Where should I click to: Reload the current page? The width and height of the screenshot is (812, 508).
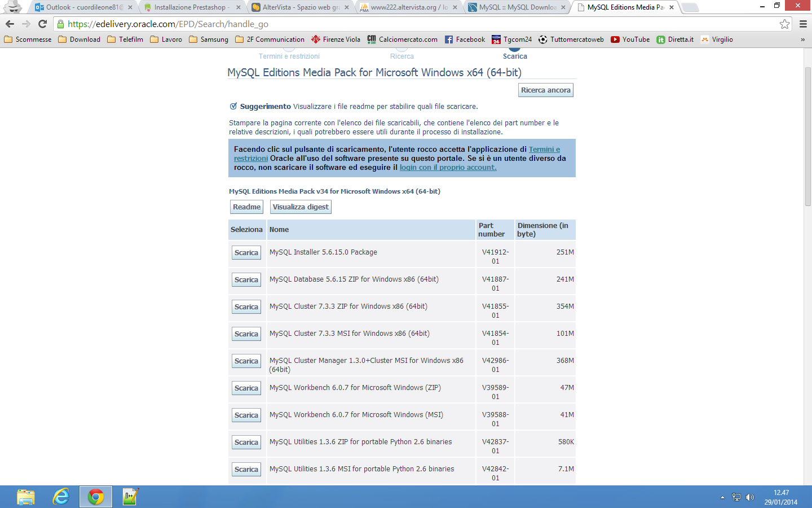(42, 24)
